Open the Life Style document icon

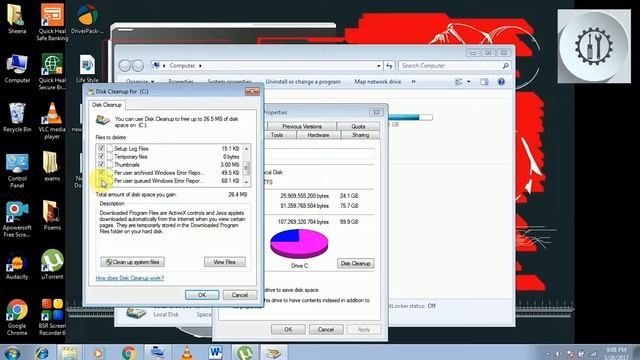coord(87,69)
